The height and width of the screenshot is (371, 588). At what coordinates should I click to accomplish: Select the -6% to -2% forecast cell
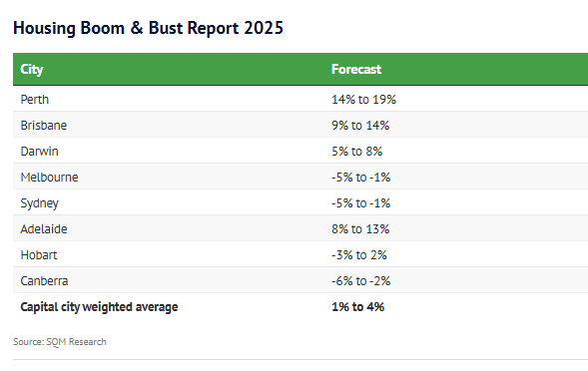[360, 280]
